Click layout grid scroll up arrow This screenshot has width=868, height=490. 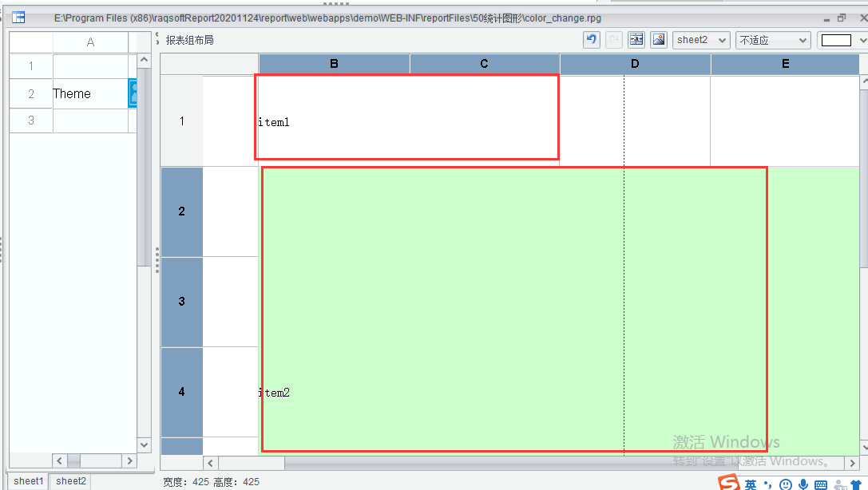click(x=864, y=82)
